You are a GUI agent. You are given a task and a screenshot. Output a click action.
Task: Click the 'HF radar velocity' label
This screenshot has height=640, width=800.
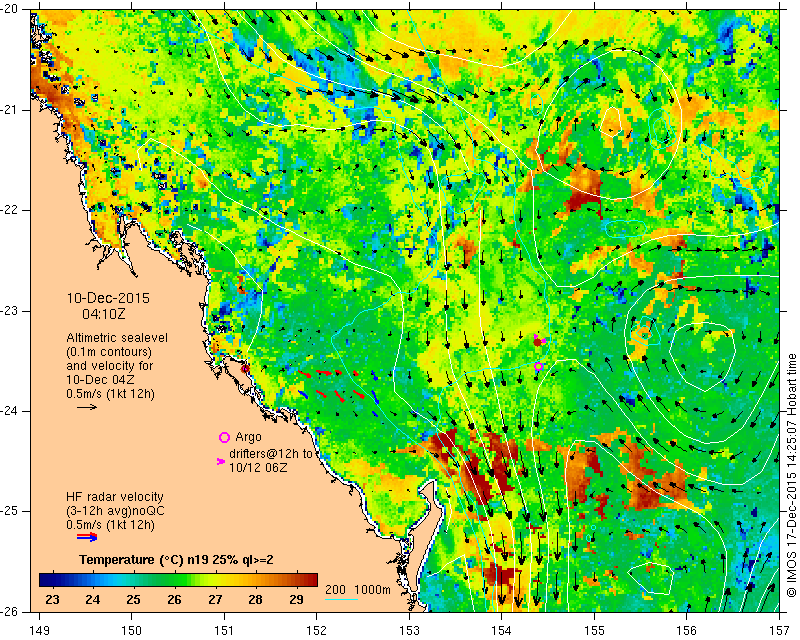[115, 497]
